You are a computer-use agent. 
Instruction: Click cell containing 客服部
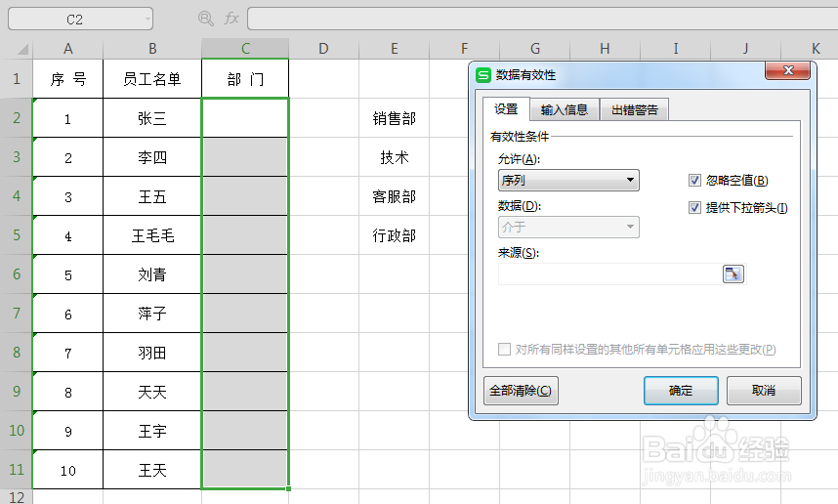click(x=395, y=196)
